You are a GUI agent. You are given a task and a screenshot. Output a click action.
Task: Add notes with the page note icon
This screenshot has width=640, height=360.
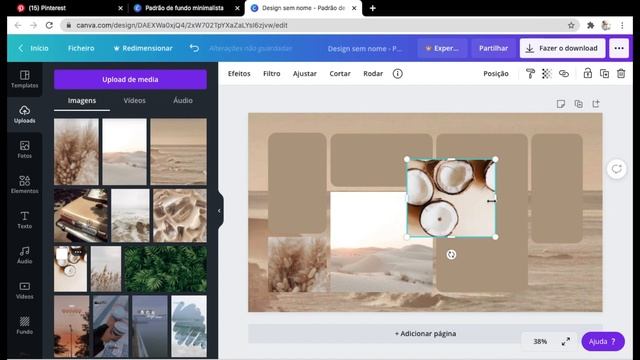pos(561,104)
